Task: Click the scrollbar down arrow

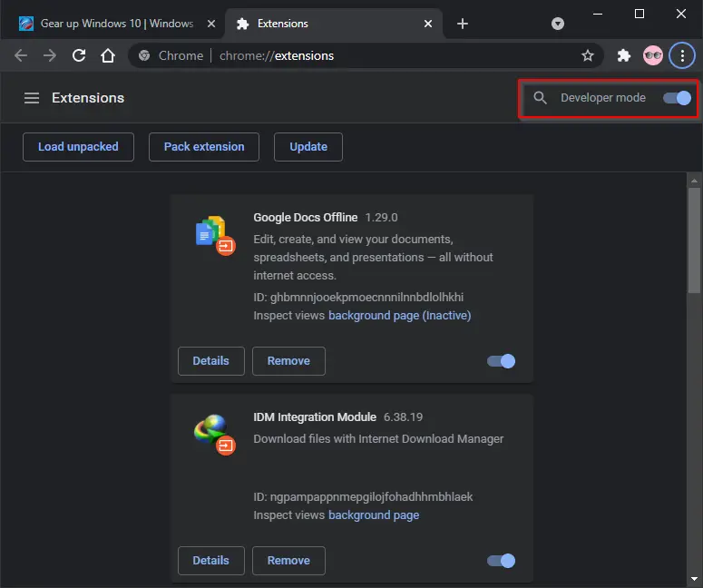Action: pos(694,579)
